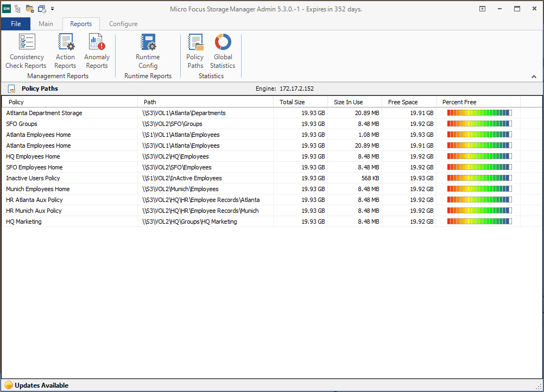This screenshot has height=392, width=544.
Task: Open Anomaly Reports
Action: click(97, 51)
